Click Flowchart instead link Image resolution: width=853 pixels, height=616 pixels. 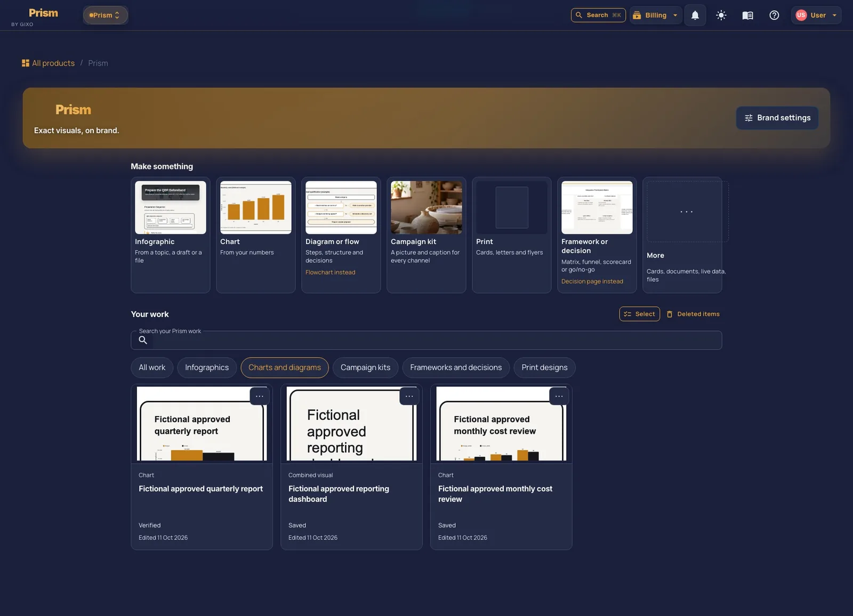coord(331,272)
